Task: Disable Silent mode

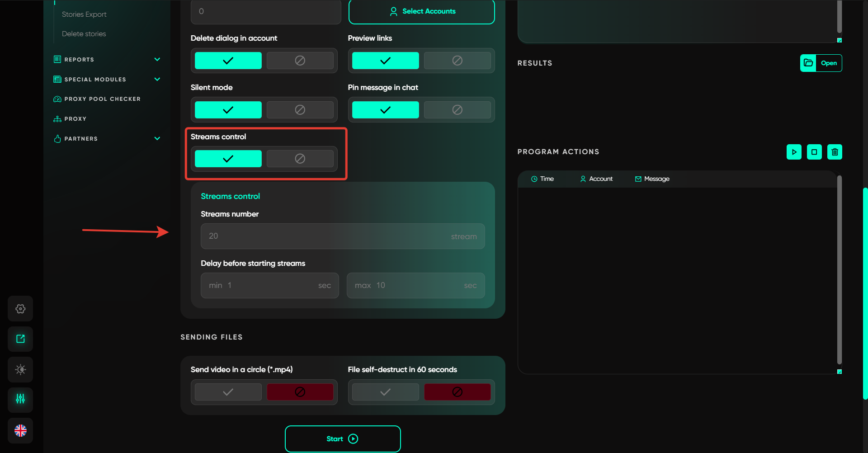Action: 300,110
